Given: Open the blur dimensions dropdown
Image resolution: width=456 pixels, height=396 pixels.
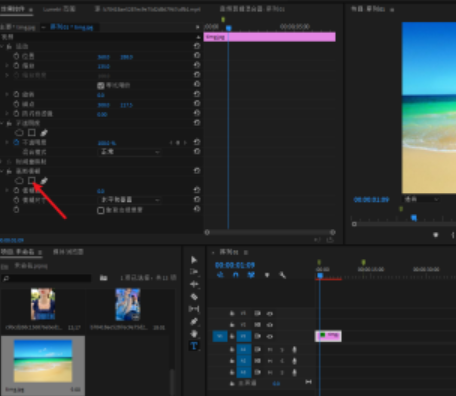Looking at the screenshot, I should 130,200.
